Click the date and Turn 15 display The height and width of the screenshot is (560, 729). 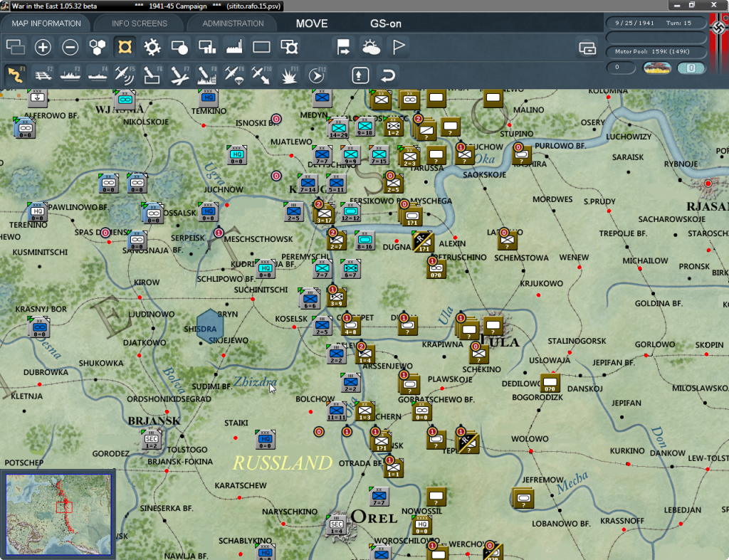(x=656, y=23)
